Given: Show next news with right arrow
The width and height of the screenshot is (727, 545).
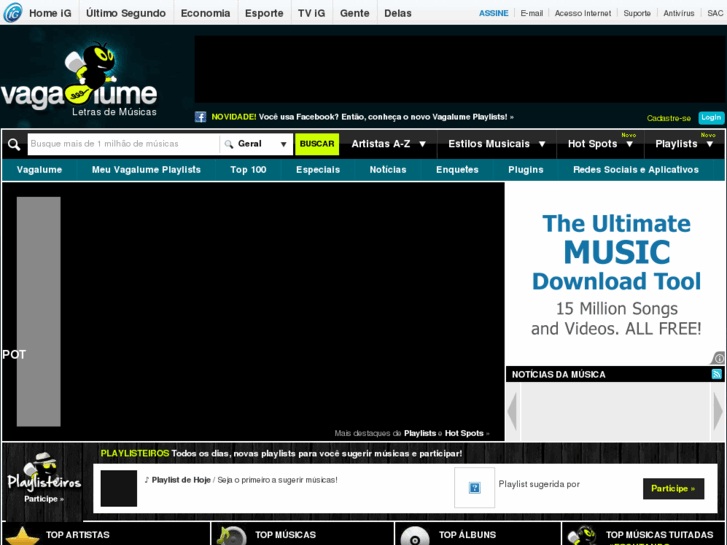Looking at the screenshot, I should pos(718,410).
